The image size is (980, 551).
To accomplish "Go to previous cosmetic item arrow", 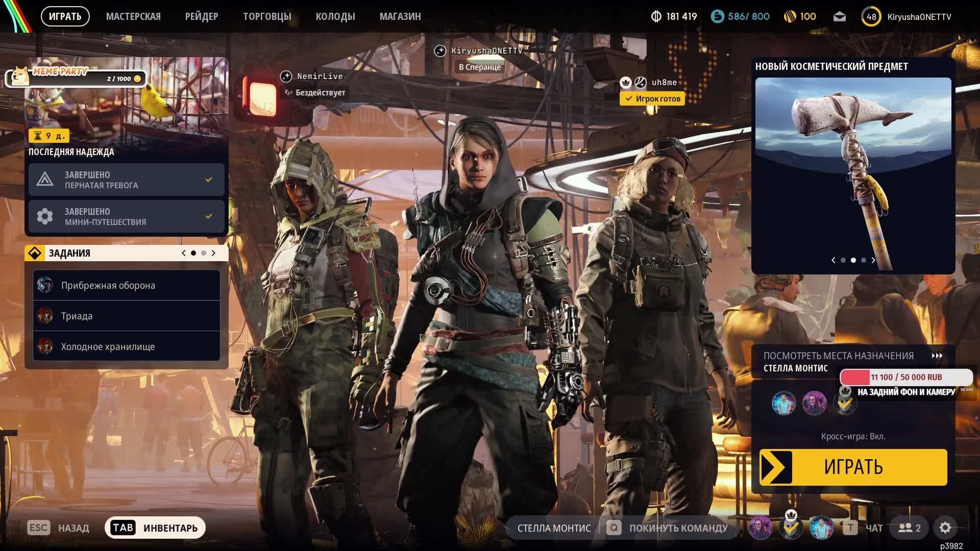I will pos(834,260).
